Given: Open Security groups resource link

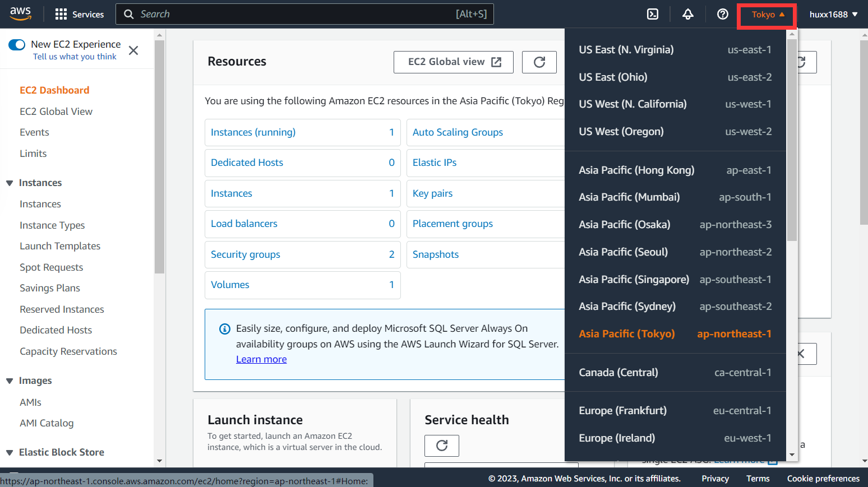Looking at the screenshot, I should (246, 254).
